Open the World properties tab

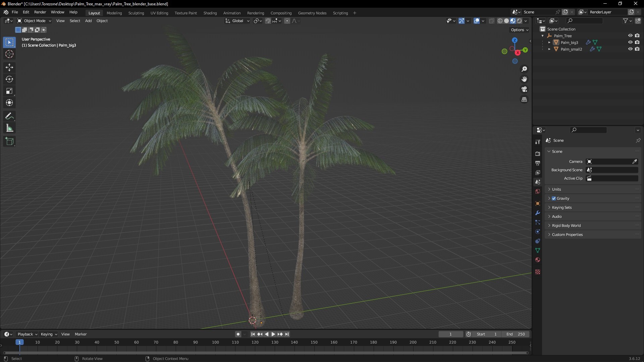(x=538, y=191)
